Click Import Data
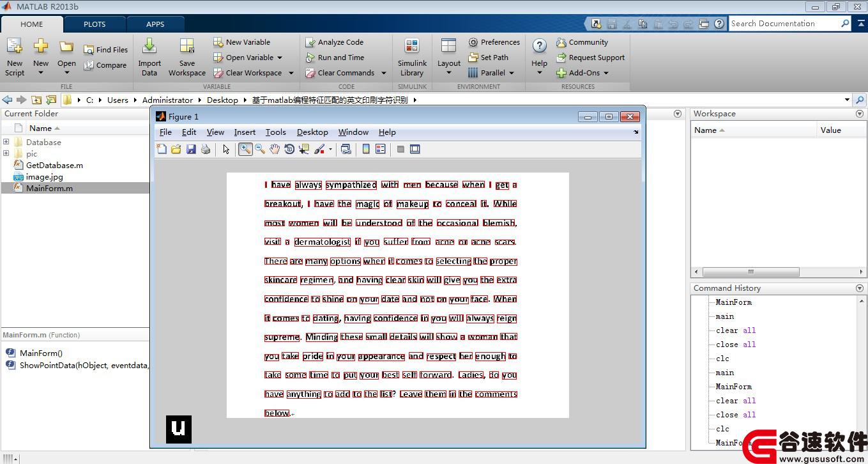This screenshot has width=868, height=464. (x=149, y=57)
